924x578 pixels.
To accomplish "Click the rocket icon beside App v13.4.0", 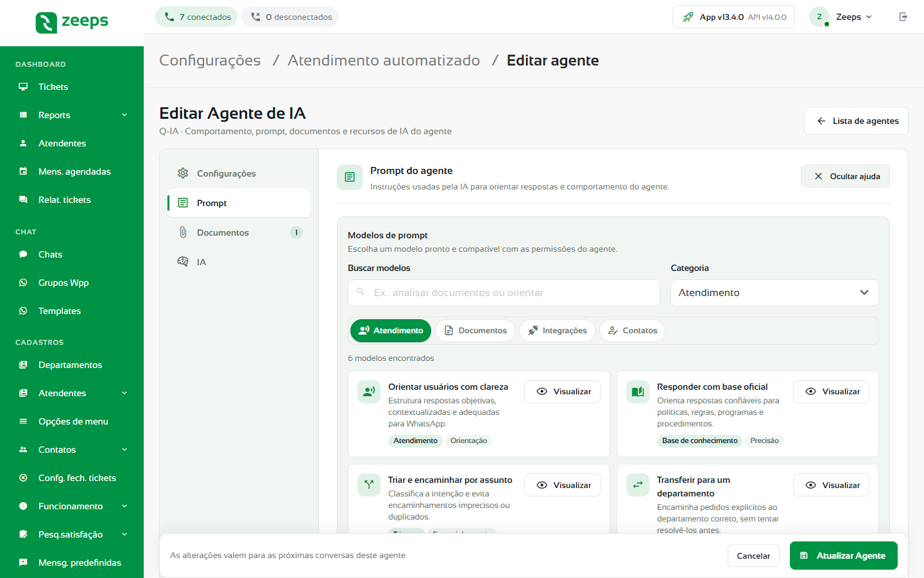I will pos(688,17).
